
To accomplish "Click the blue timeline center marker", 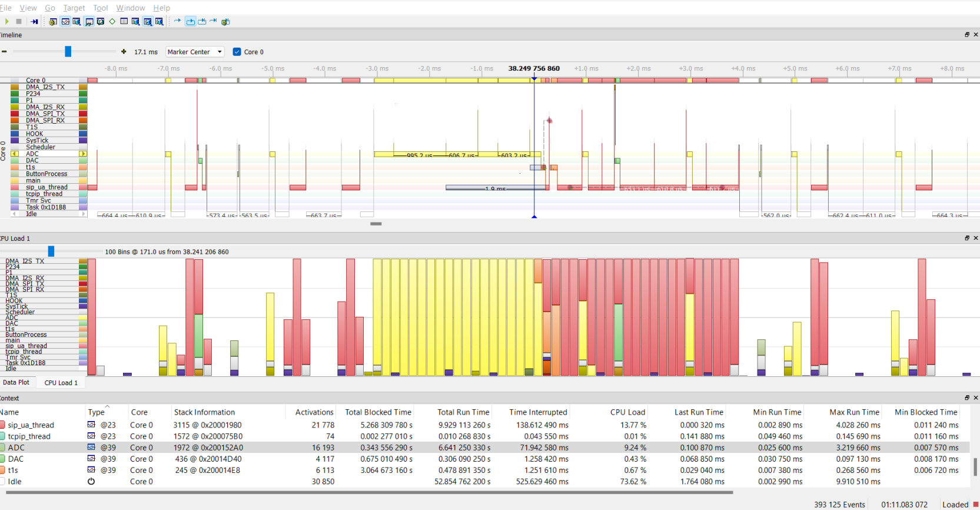I will pos(534,147).
